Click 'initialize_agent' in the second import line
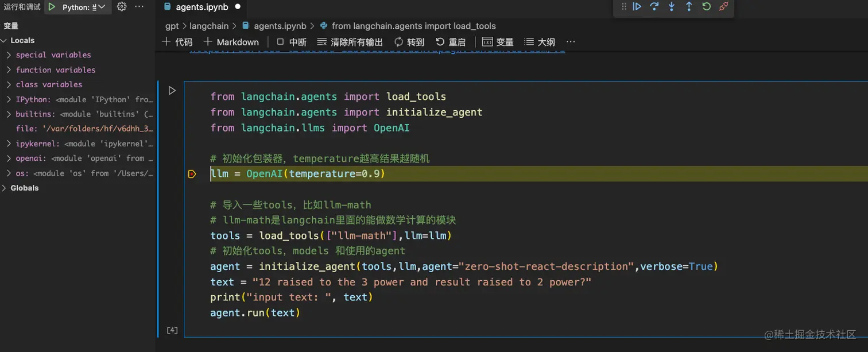The height and width of the screenshot is (352, 868). click(434, 112)
